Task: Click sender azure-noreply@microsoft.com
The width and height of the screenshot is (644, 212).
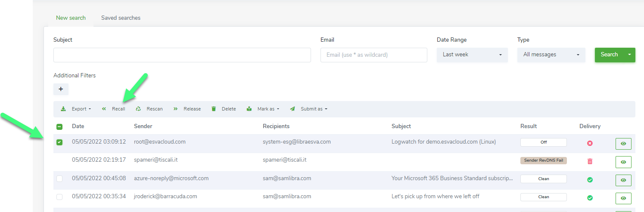Action: (171, 178)
